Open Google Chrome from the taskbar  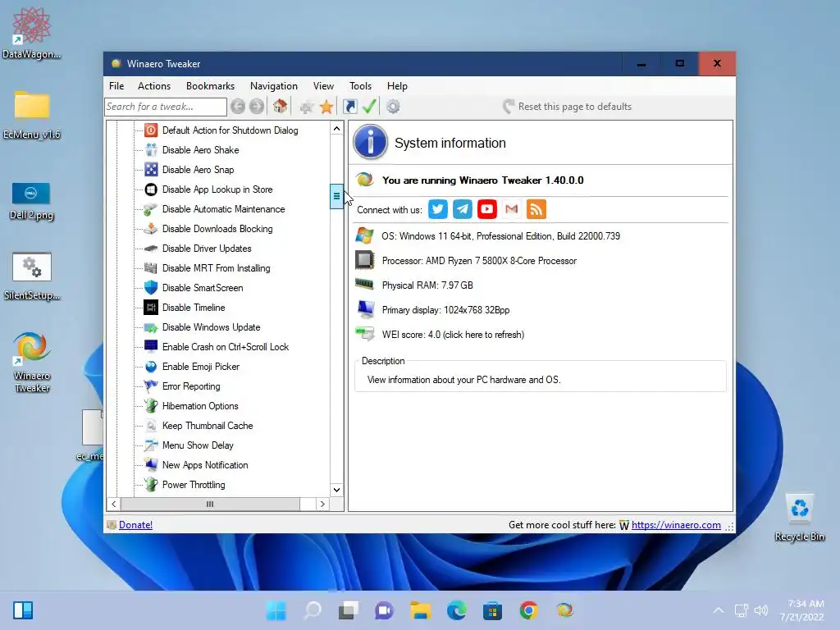pyautogui.click(x=528, y=610)
